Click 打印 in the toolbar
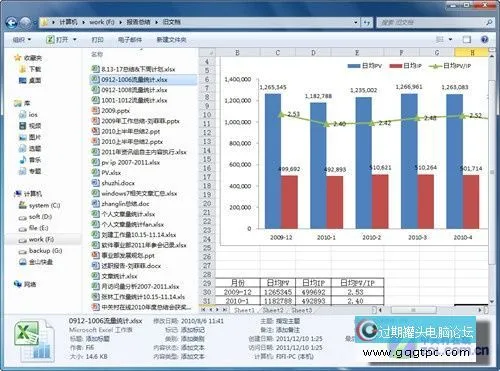The height and width of the screenshot is (371, 500). click(97, 40)
